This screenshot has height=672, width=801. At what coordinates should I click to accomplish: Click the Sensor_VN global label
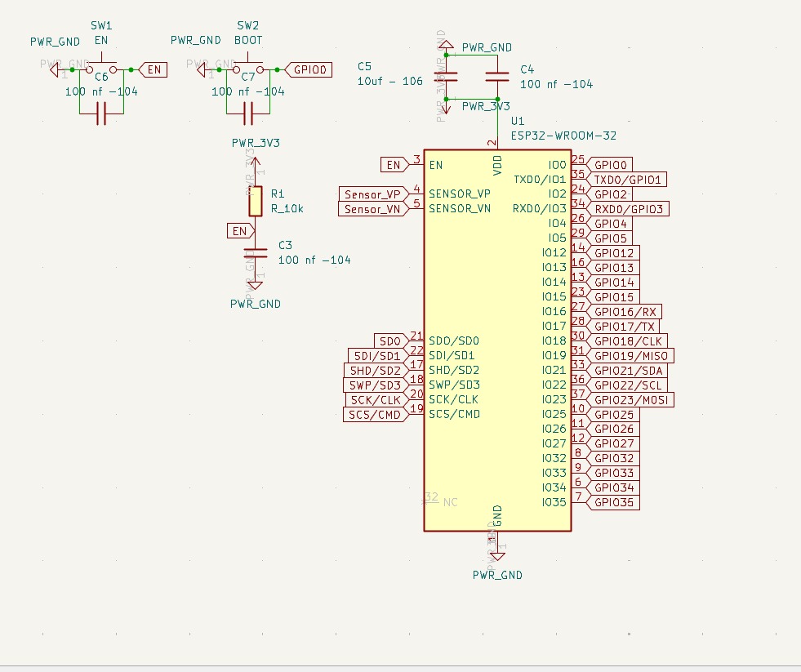[x=373, y=209]
